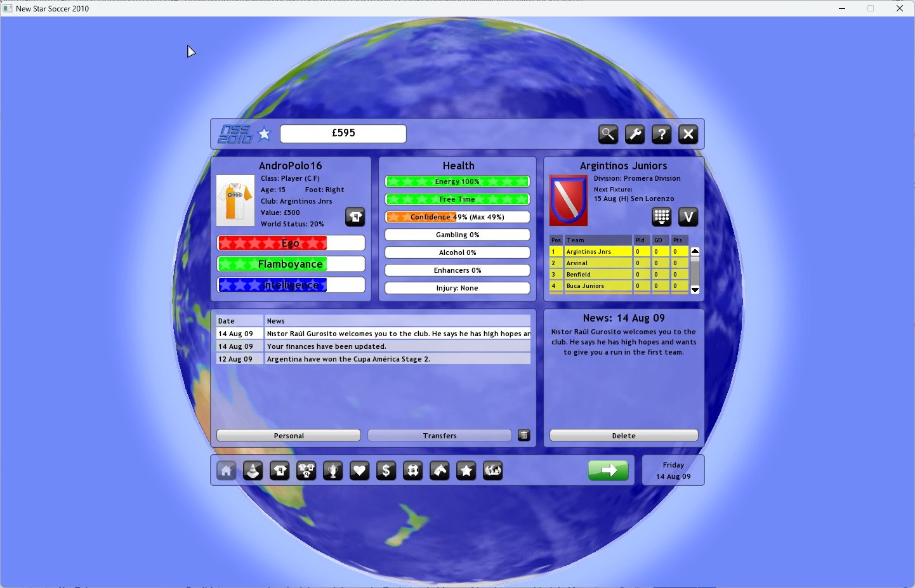The width and height of the screenshot is (915, 588).
Task: Click the world globe icon
Action: [493, 471]
